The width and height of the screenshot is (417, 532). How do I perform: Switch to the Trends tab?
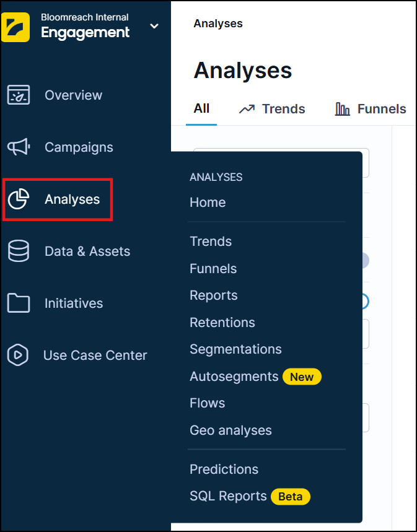[x=284, y=109]
